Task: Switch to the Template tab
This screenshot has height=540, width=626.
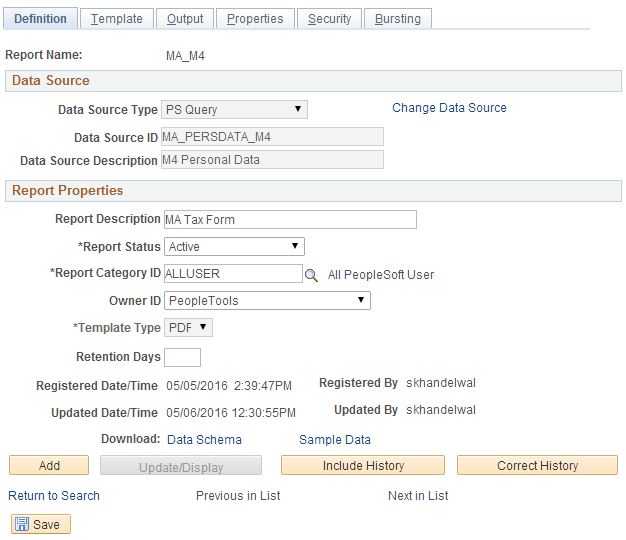Action: 116,19
